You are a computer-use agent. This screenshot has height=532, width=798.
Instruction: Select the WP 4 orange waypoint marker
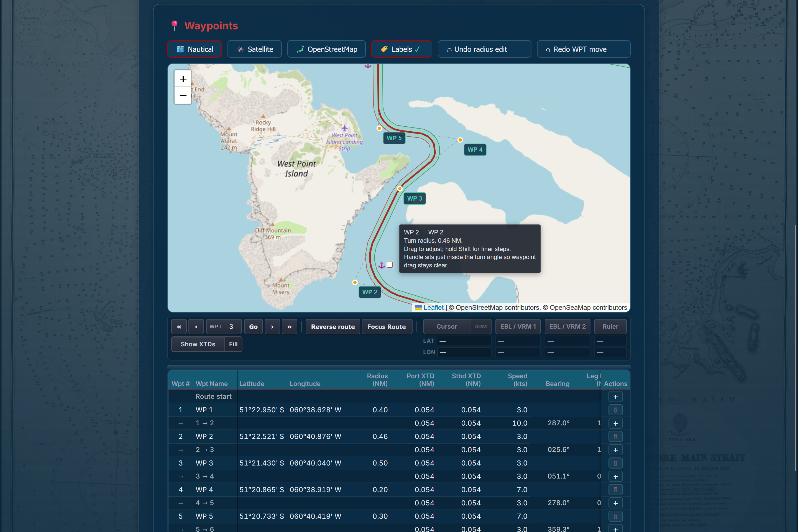coord(460,140)
